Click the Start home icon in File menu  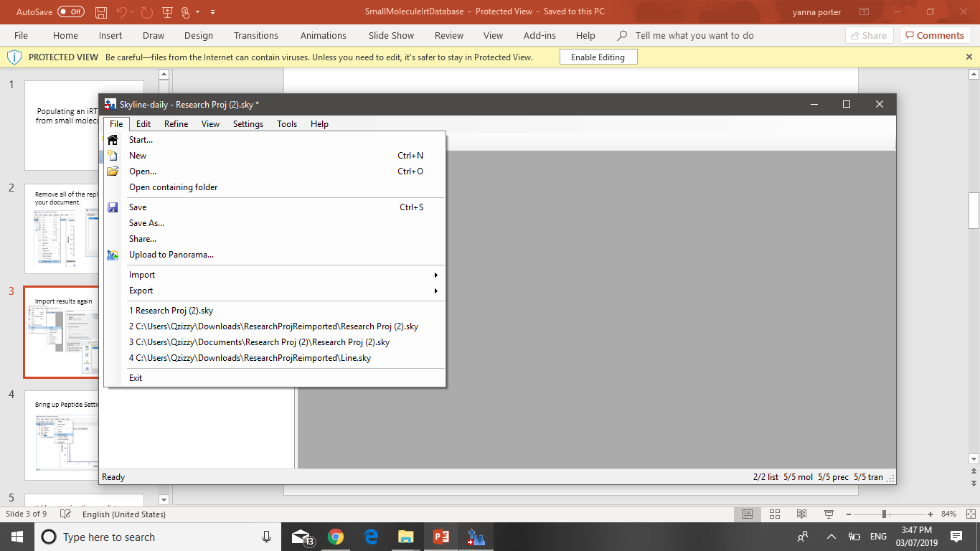(113, 140)
